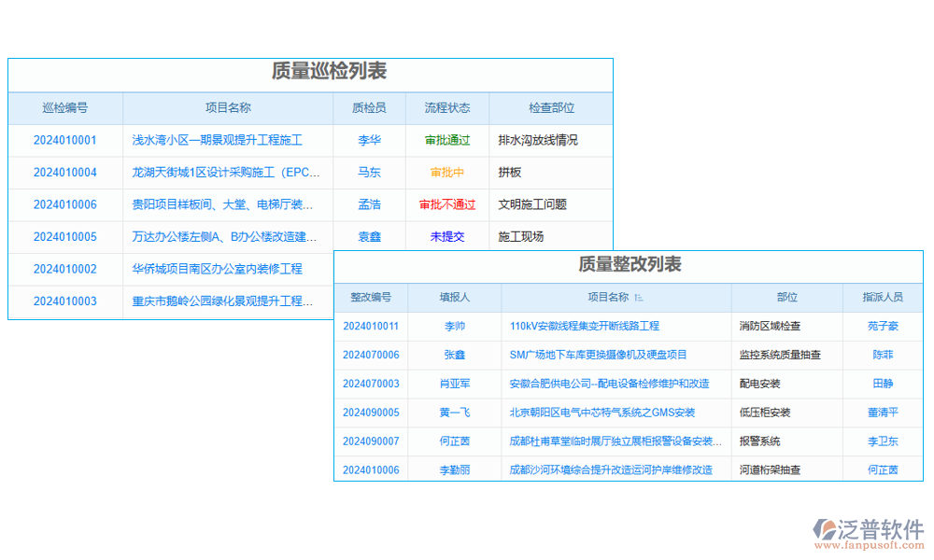Click inspector 李华 in the inspection list
Viewport: 934px width, 560px height.
point(368,140)
